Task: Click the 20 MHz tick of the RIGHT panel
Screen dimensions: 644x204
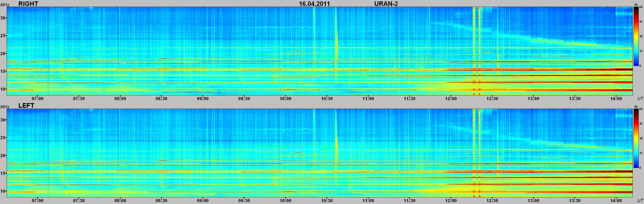Action: coord(3,54)
